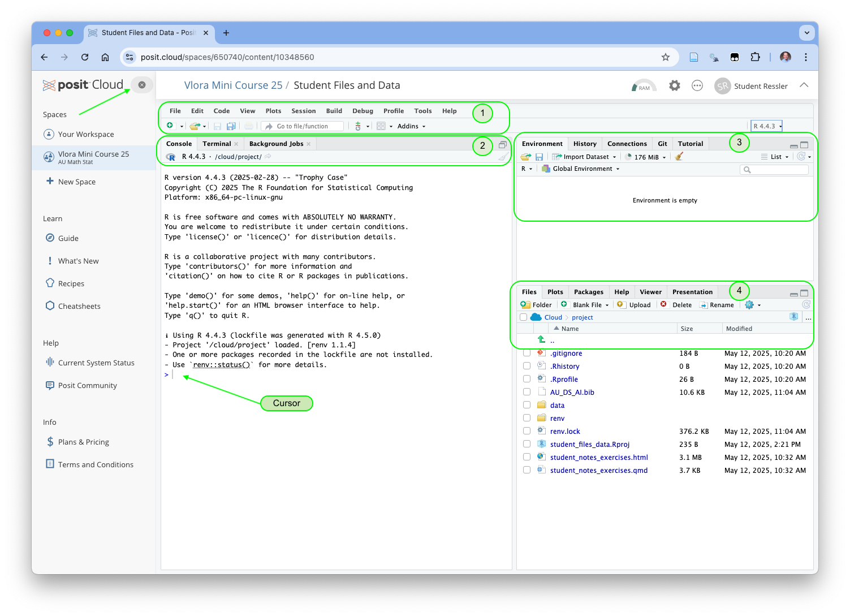Open the R 4.4.3 version dropdown

(767, 126)
